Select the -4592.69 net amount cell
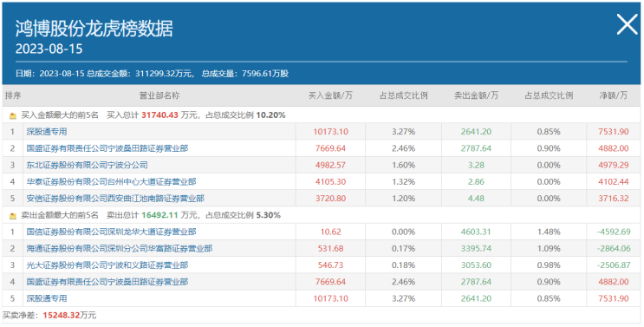The width and height of the screenshot is (644, 327). [614, 232]
